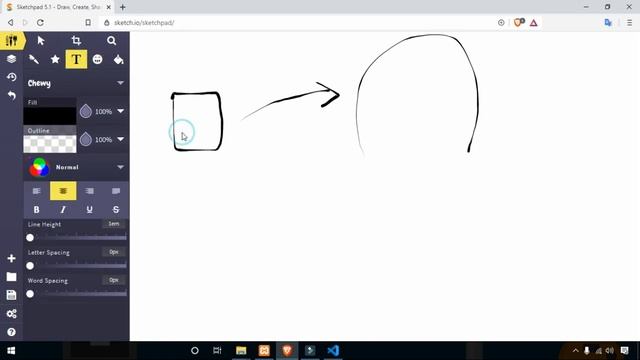Viewport: 640px width, 360px height.
Task: Click the Letter Spacing value field
Action: [x=114, y=252]
